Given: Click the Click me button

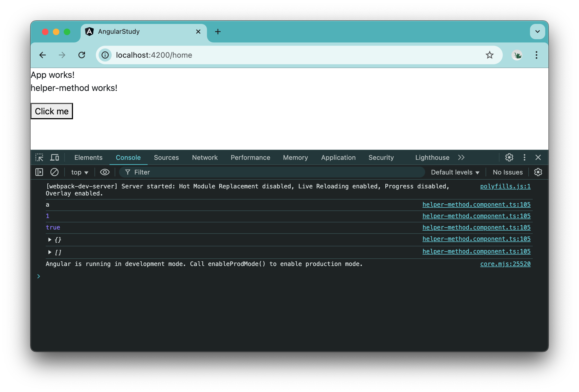Looking at the screenshot, I should click(51, 111).
